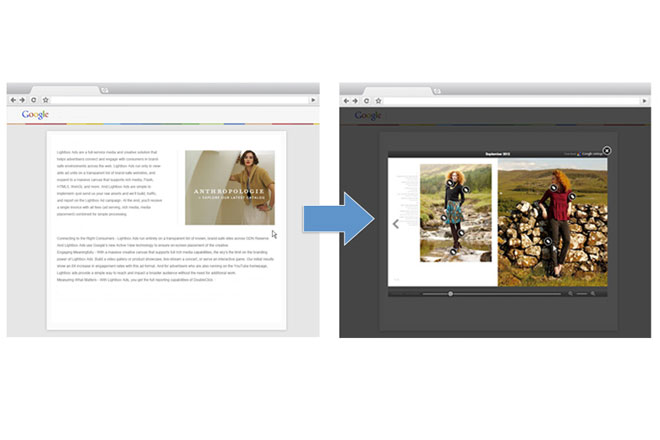The image size is (660, 440).
Task: Zoom out with the left magnifier icon
Action: coord(570,293)
